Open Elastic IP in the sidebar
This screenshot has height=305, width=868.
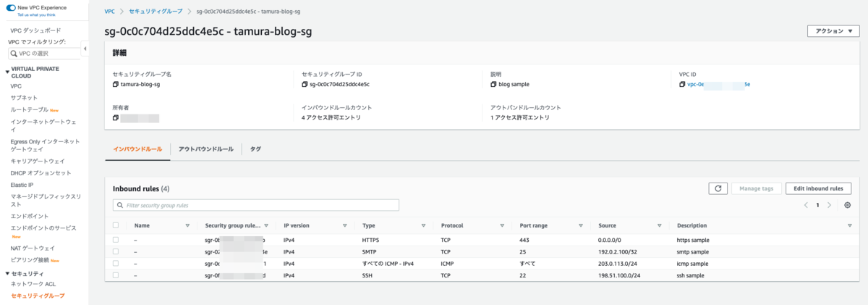tap(22, 185)
